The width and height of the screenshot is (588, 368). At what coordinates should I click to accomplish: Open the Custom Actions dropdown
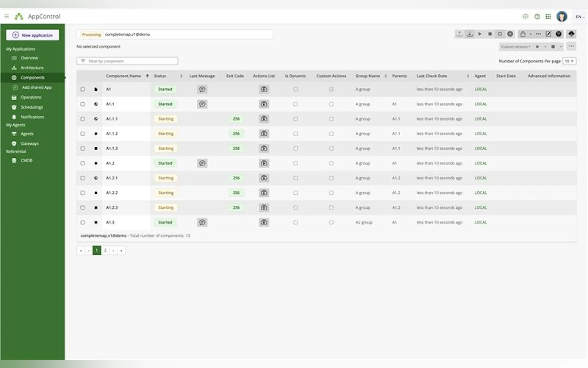click(516, 47)
